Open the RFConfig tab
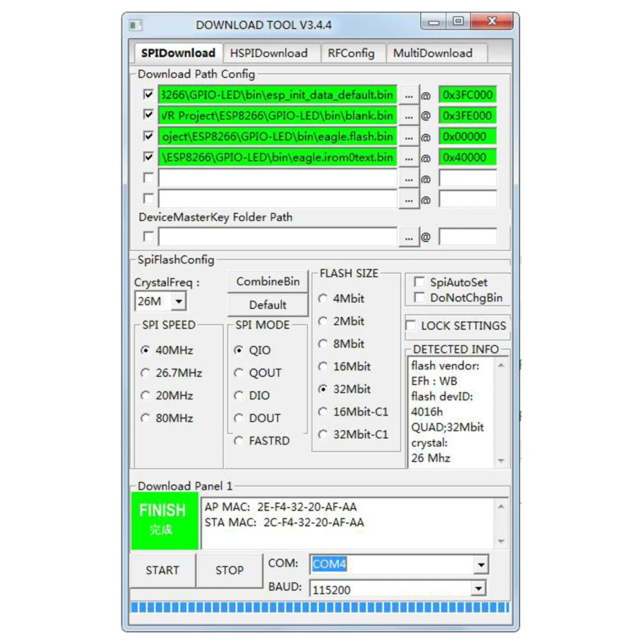Image resolution: width=644 pixels, height=644 pixels. coord(351,53)
